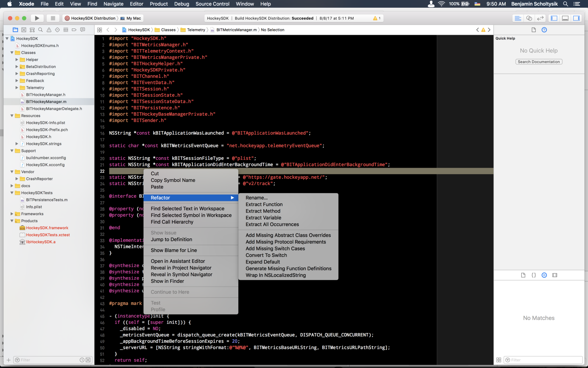Open the Issue navigator

pos(49,30)
